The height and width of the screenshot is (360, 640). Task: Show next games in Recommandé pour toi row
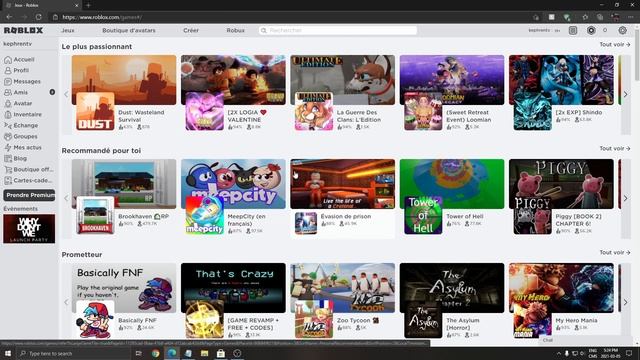(625, 199)
